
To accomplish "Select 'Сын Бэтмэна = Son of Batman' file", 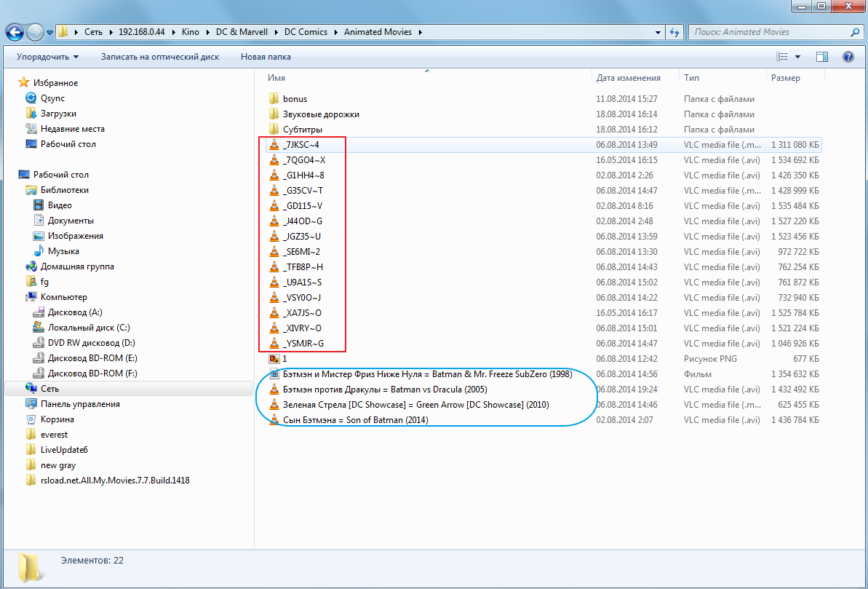I will click(349, 420).
